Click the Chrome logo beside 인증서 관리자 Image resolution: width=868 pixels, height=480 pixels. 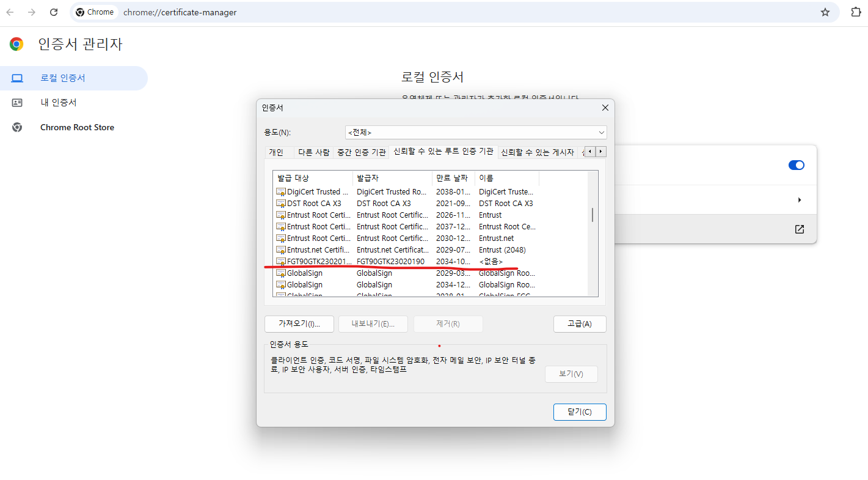[16, 44]
